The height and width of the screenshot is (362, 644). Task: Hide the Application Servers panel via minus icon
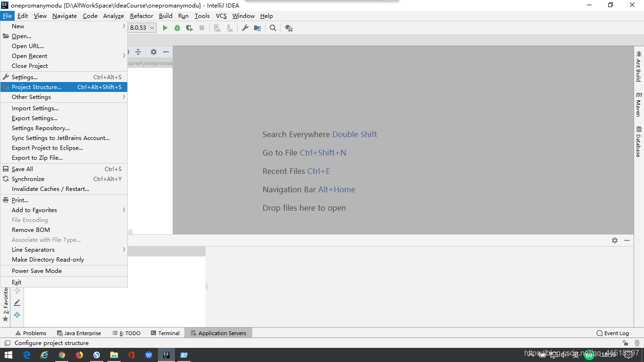tap(627, 240)
